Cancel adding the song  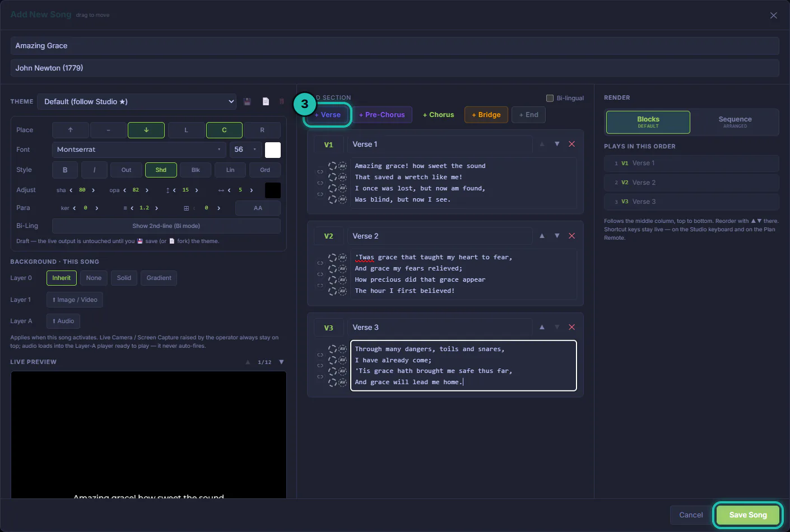click(x=691, y=515)
